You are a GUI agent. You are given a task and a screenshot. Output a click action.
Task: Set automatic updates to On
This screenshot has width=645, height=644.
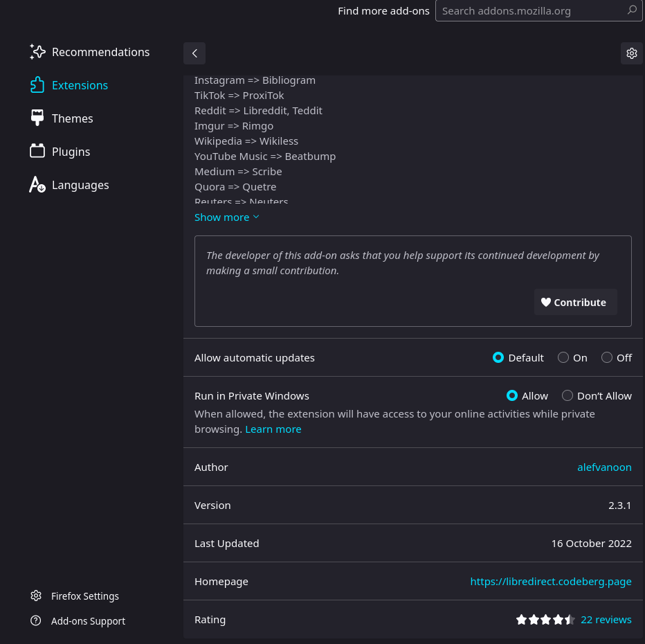pyautogui.click(x=563, y=357)
